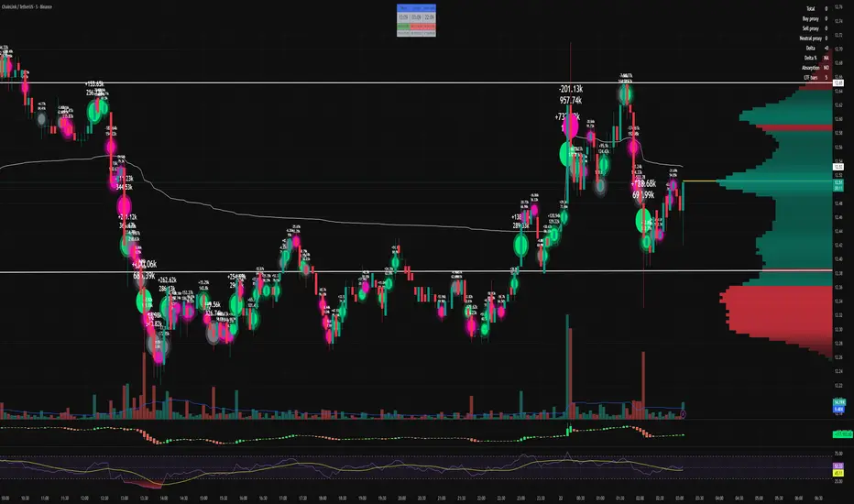This screenshot has width=854, height=504.
Task: Select the Neutral proxy stats row
Action: pyautogui.click(x=815, y=38)
